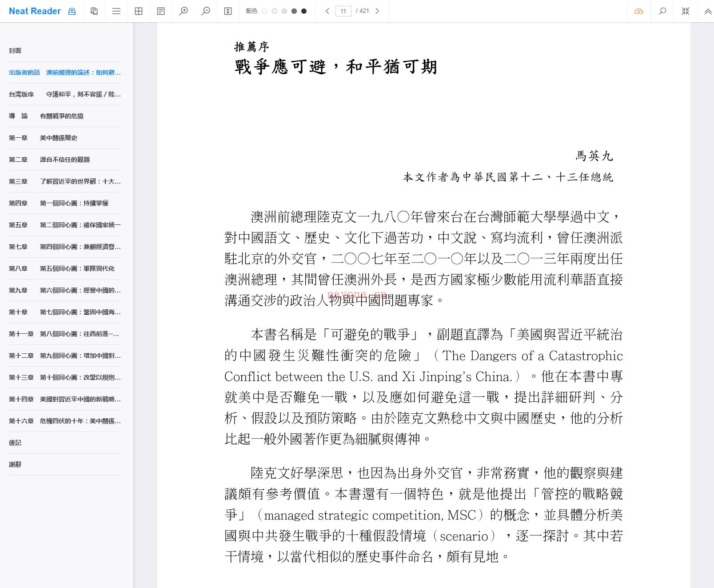Click the total pages text / 421
The height and width of the screenshot is (588, 714).
coord(363,11)
